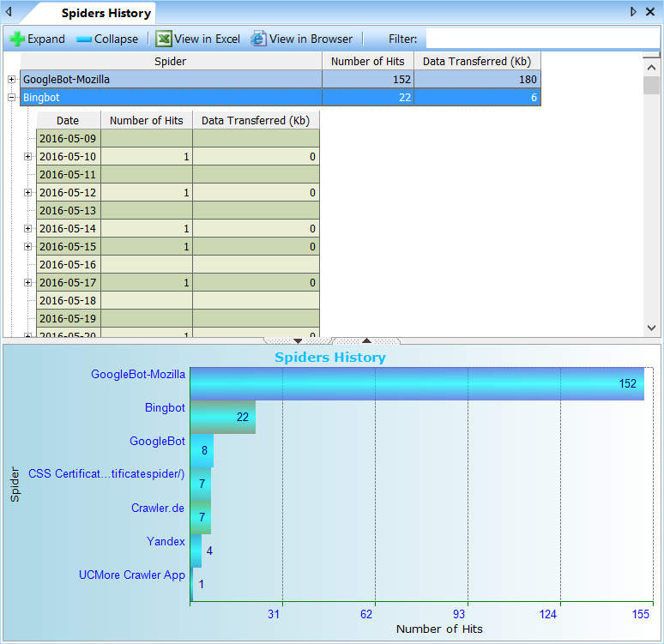Click into the Filter text field
This screenshot has height=644, width=664.
(542, 39)
